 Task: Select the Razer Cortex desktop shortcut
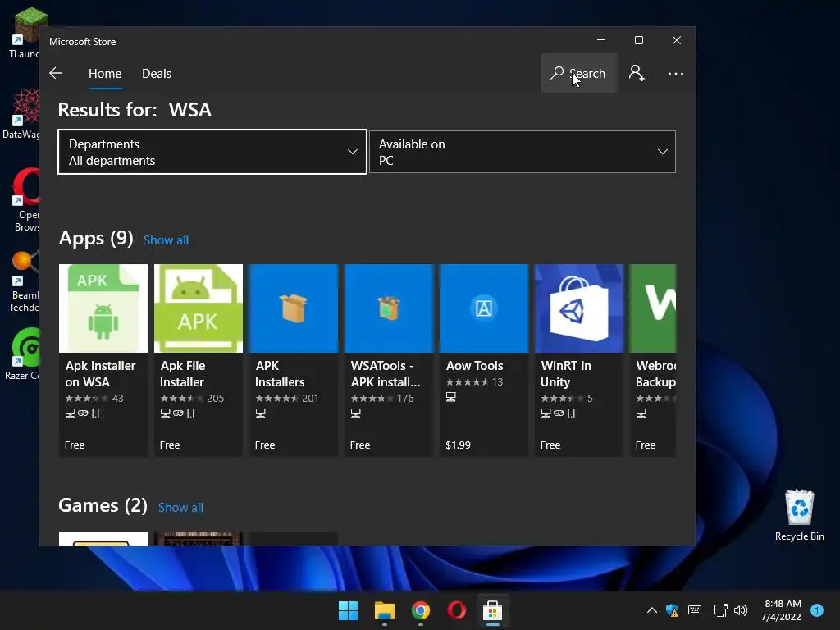click(x=24, y=354)
